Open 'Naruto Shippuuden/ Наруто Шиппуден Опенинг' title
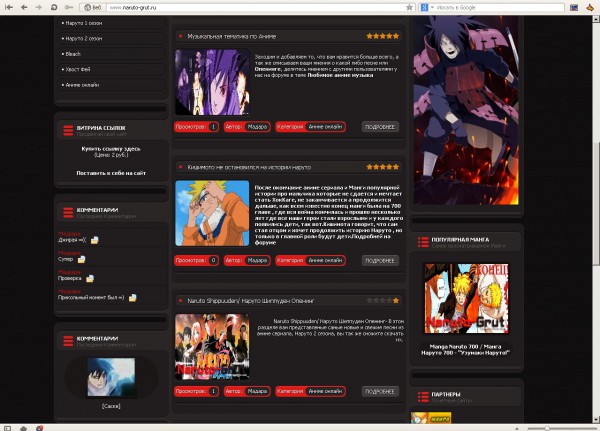Viewport: 600px width, 431px height. pos(251,301)
